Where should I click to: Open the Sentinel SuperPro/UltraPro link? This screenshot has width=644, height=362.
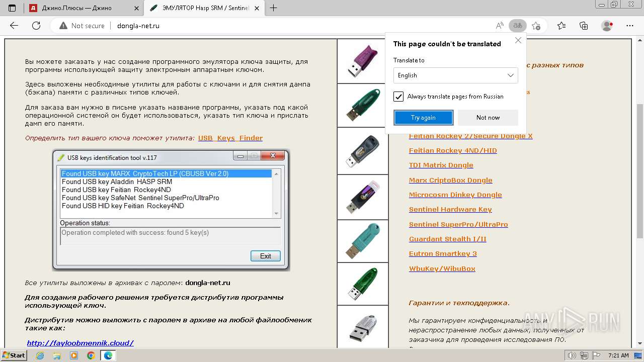point(458,224)
